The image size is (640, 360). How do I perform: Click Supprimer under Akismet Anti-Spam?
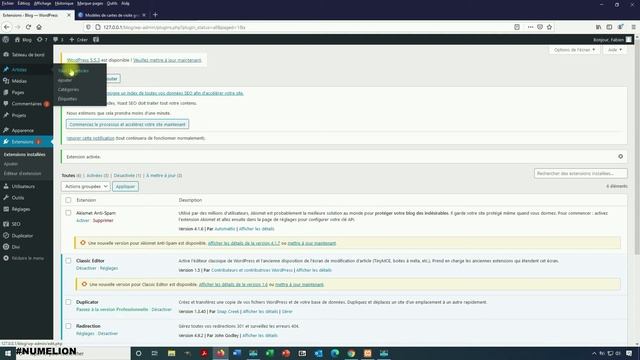(x=103, y=220)
